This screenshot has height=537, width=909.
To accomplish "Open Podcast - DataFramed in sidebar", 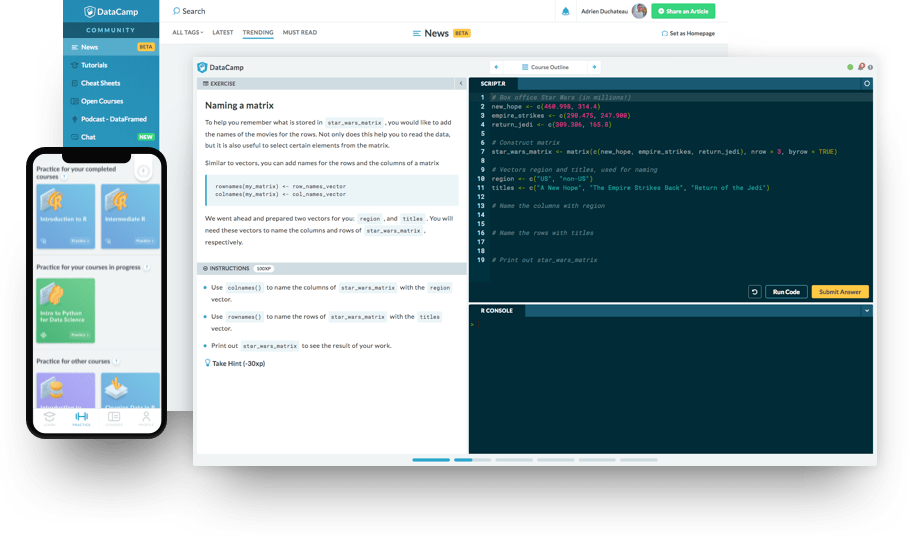I will [111, 119].
